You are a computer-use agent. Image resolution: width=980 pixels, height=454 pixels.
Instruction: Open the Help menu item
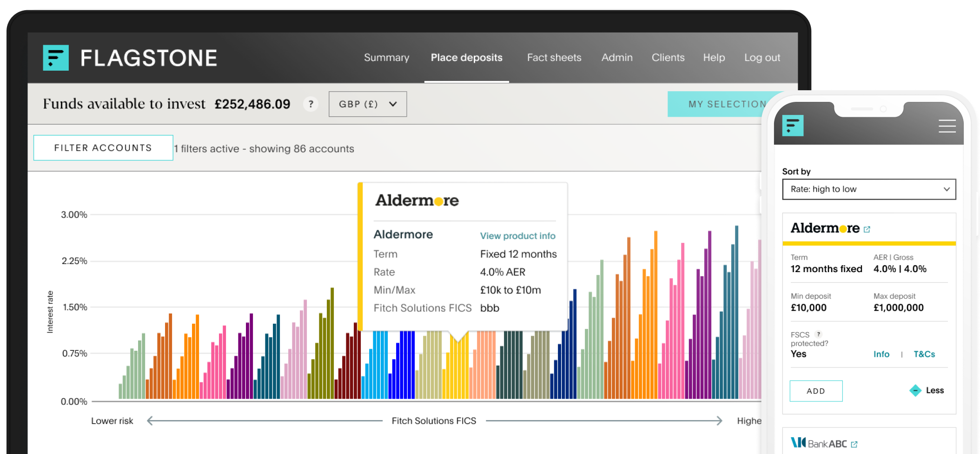pos(714,58)
